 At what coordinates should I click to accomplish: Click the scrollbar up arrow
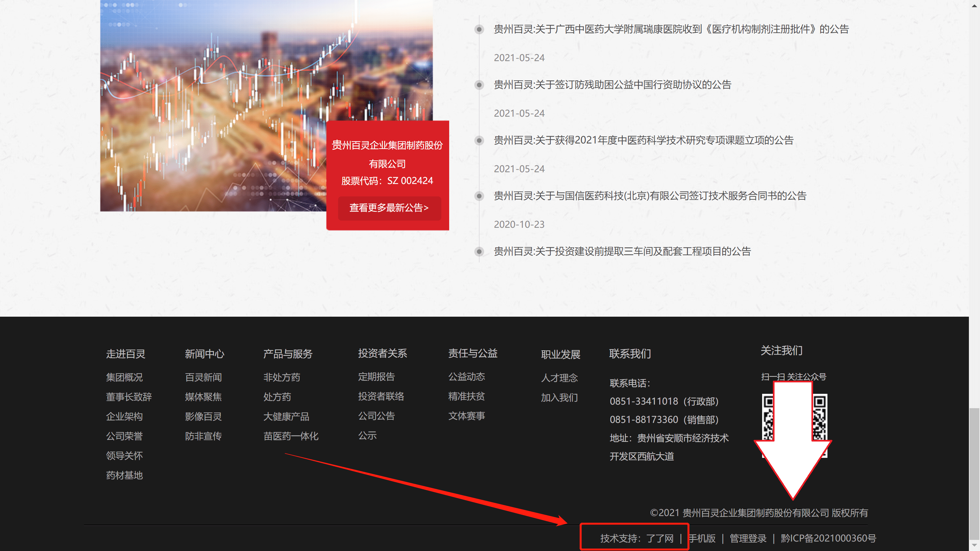point(974,5)
